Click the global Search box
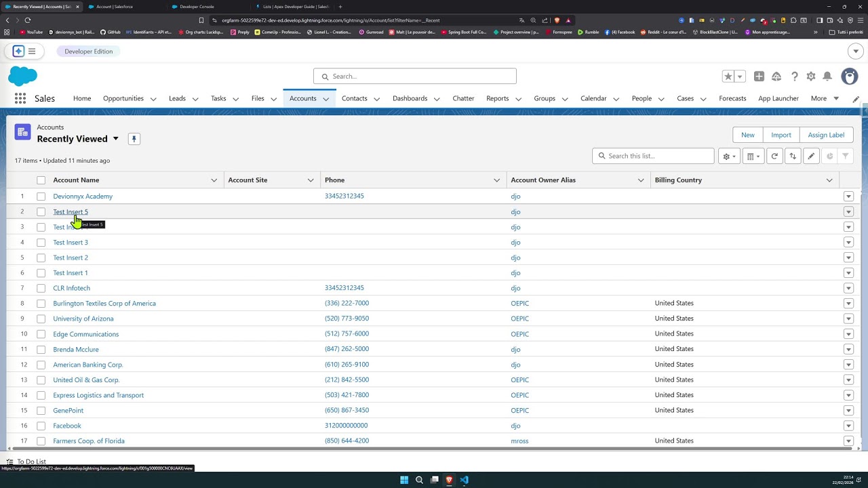 point(415,77)
